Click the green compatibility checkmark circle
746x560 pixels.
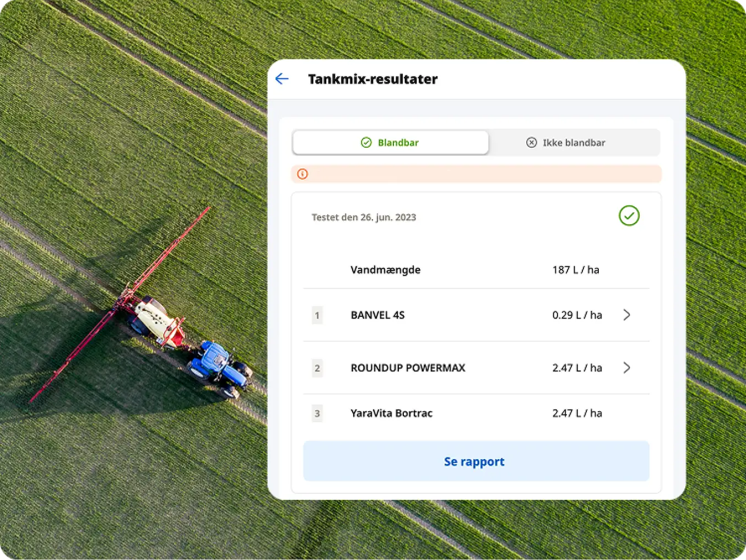click(x=629, y=216)
